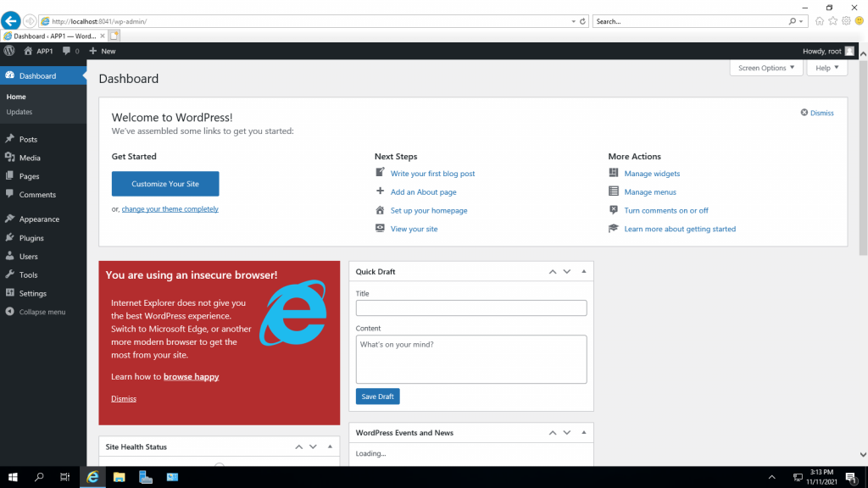
Task: Open the APP1 site home link
Action: [38, 51]
